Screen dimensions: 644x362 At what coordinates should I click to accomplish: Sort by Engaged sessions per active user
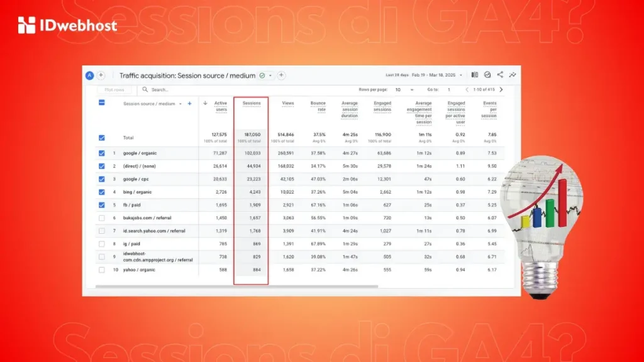[x=455, y=112]
